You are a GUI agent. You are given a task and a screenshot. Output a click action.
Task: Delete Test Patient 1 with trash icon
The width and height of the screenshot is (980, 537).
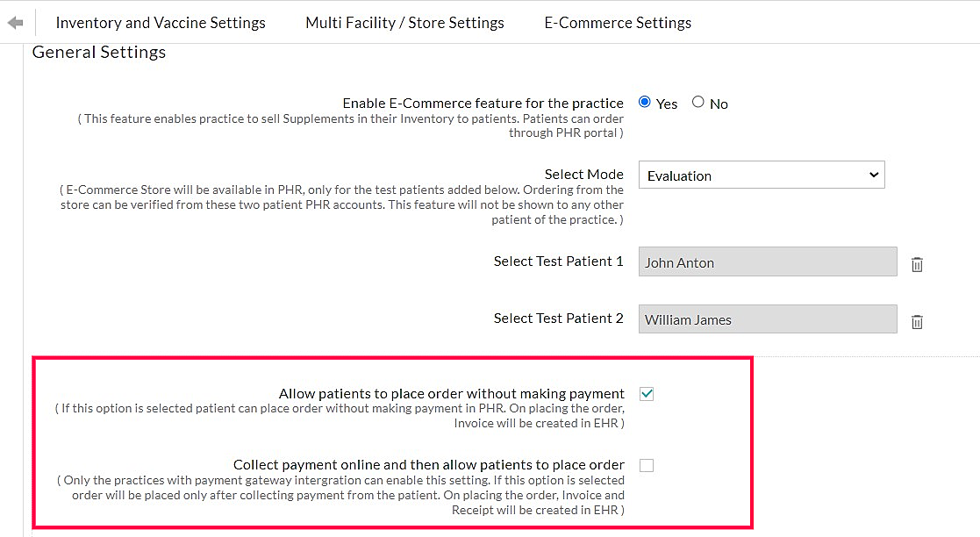coord(917,264)
